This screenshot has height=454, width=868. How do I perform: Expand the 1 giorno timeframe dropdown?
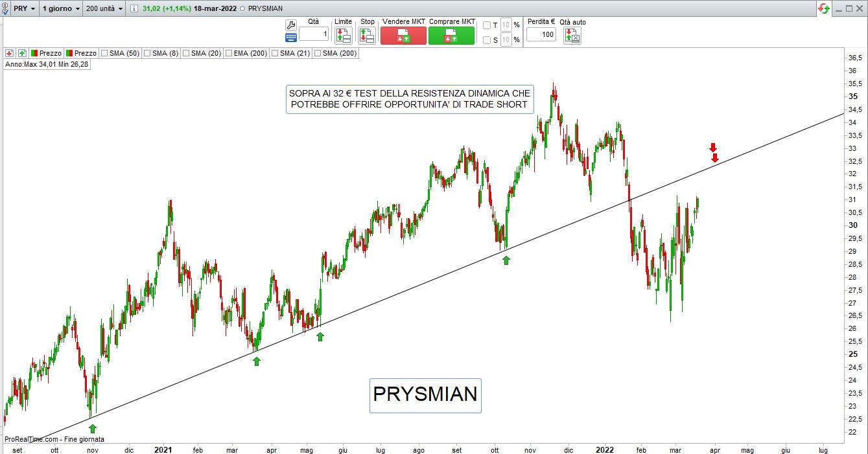(60, 9)
